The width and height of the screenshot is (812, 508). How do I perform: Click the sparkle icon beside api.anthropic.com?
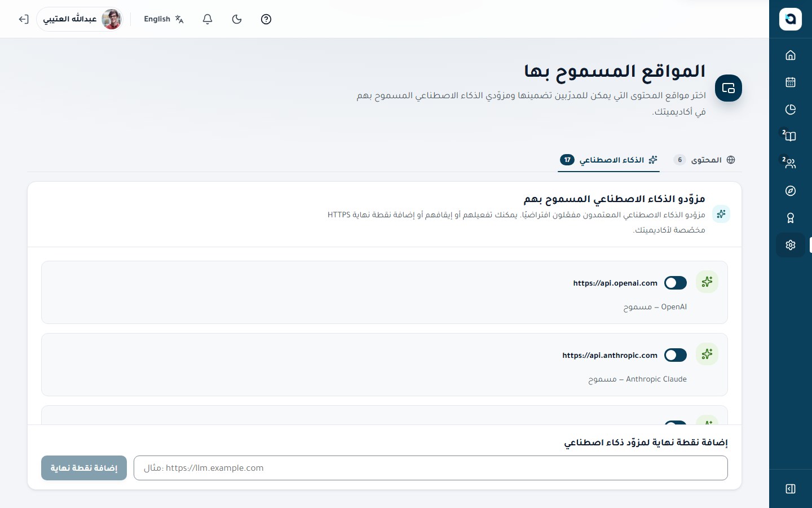[707, 354]
